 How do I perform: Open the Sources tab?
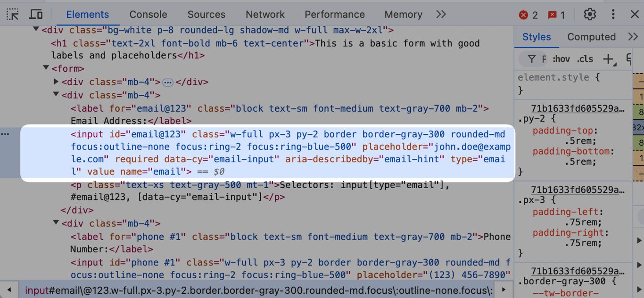pyautogui.click(x=206, y=15)
